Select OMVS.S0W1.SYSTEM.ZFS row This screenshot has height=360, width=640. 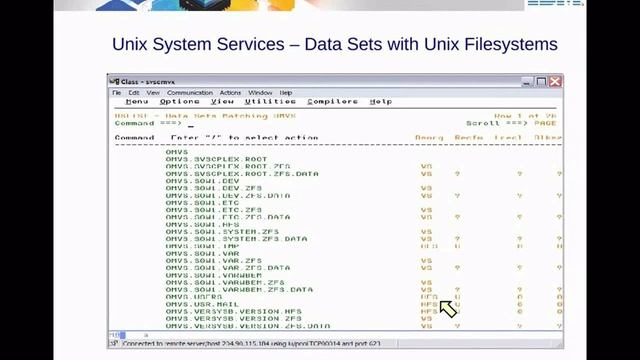click(x=222, y=232)
